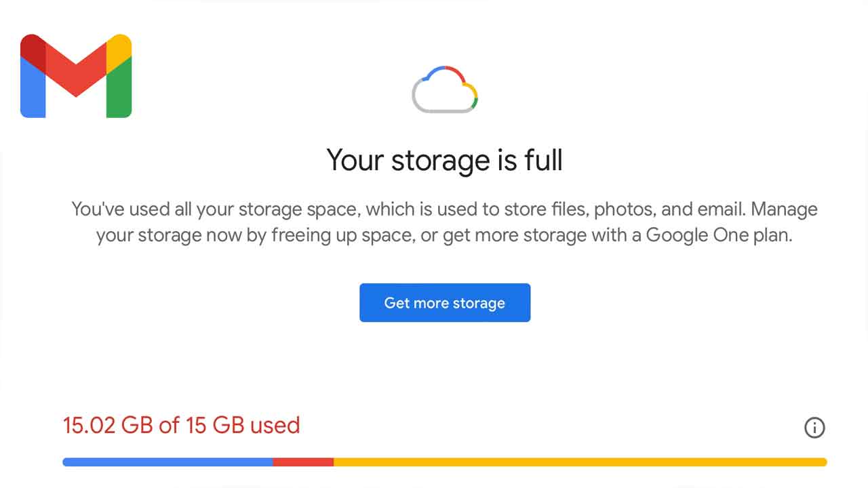
Task: Click the blue left leg of Gmail logo
Action: pos(33,91)
